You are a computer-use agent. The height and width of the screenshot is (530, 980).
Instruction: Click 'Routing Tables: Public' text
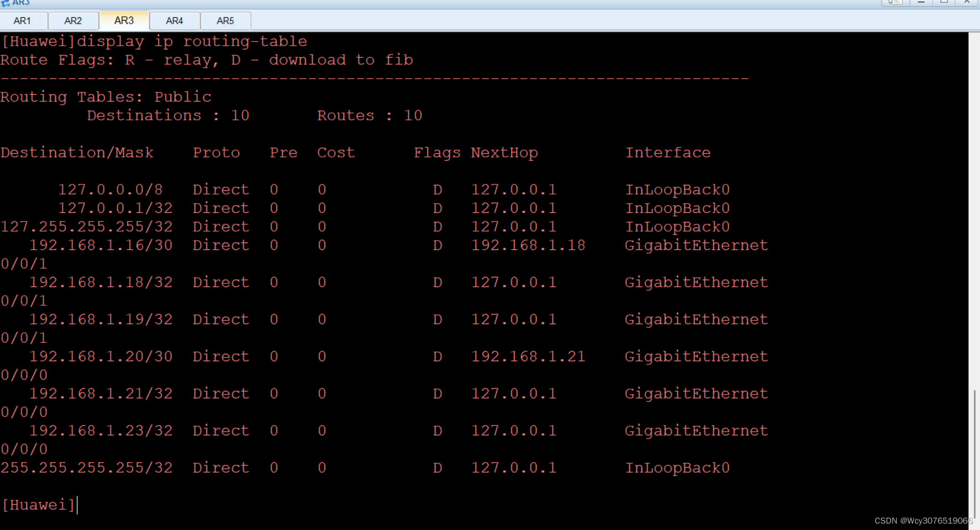tap(106, 97)
